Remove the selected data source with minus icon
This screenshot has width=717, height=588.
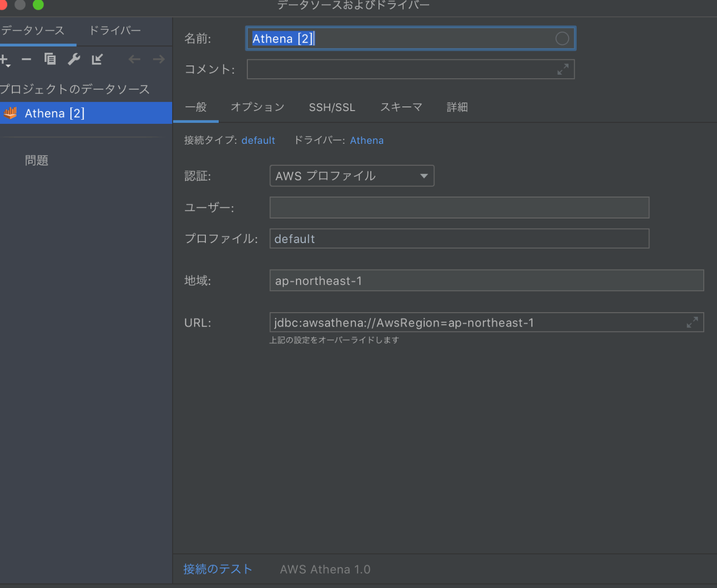tap(27, 59)
